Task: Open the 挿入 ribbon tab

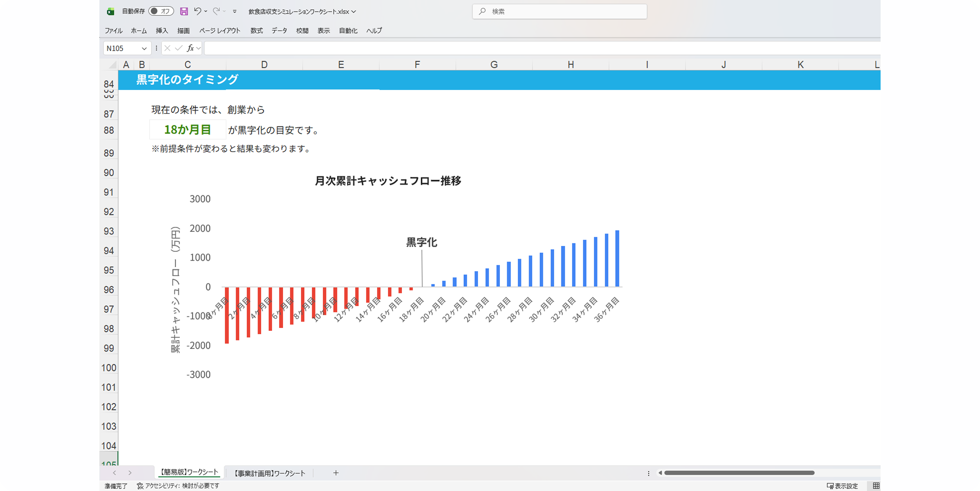Action: 161,31
